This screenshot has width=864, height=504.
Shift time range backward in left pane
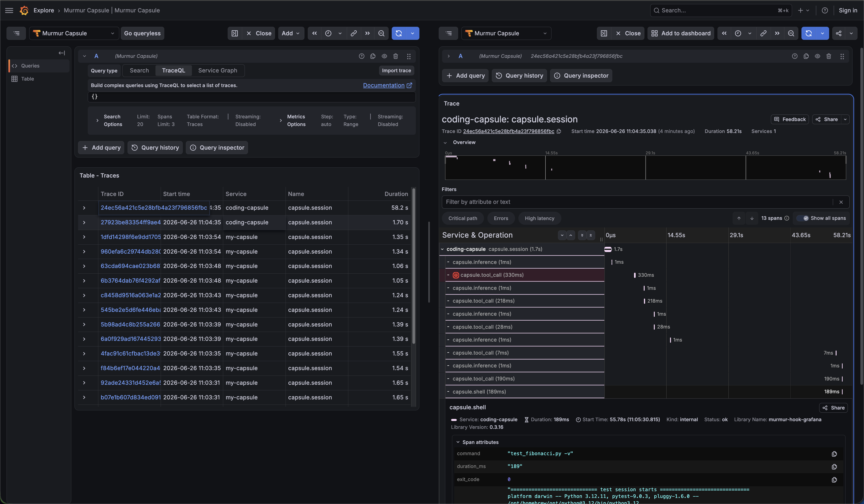point(314,33)
